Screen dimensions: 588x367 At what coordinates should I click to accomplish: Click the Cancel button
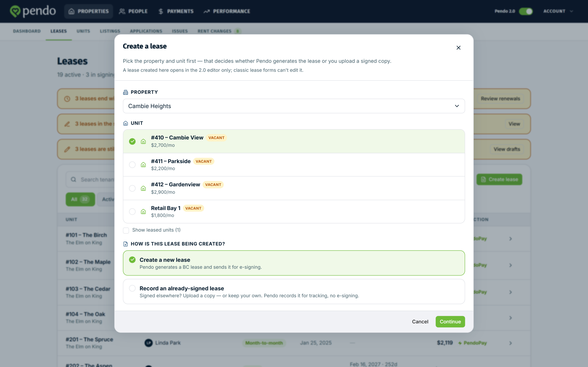pos(420,321)
